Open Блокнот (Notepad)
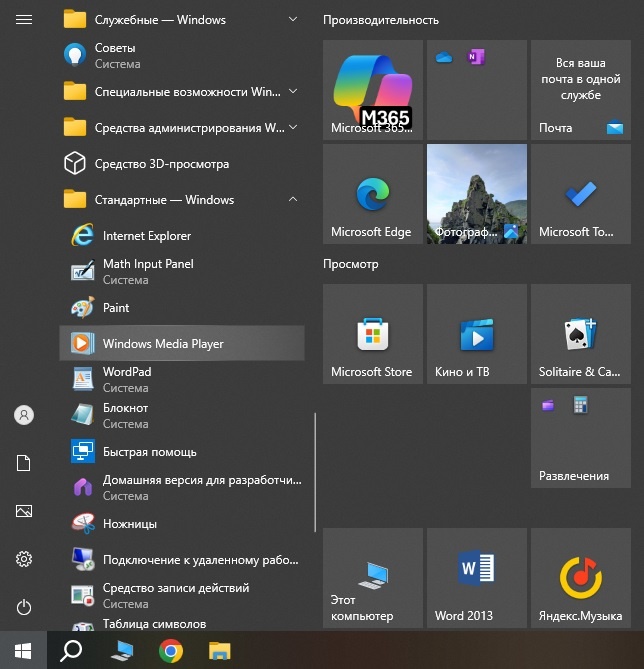 182,416
